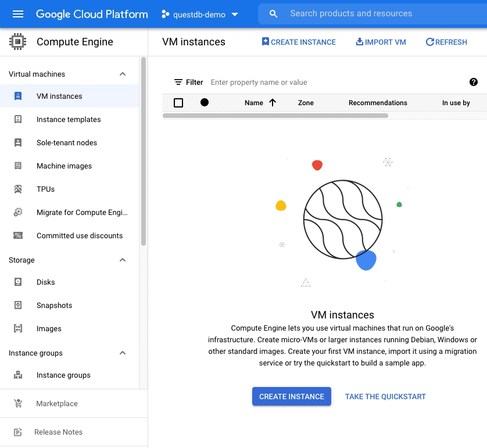
Task: Toggle the instance status filter circle
Action: 203,102
